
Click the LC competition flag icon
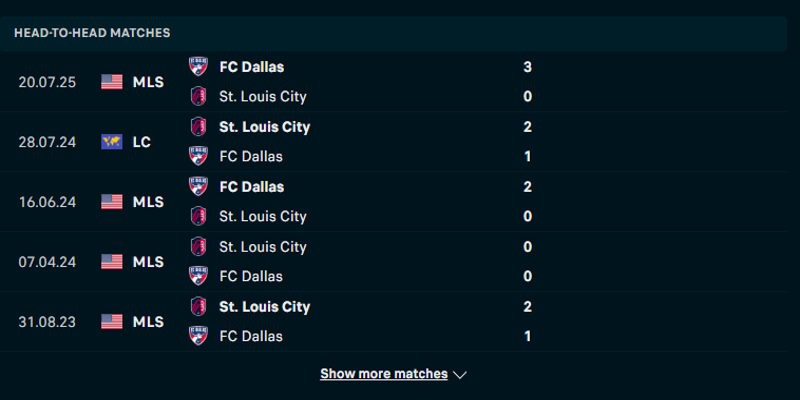coord(112,142)
